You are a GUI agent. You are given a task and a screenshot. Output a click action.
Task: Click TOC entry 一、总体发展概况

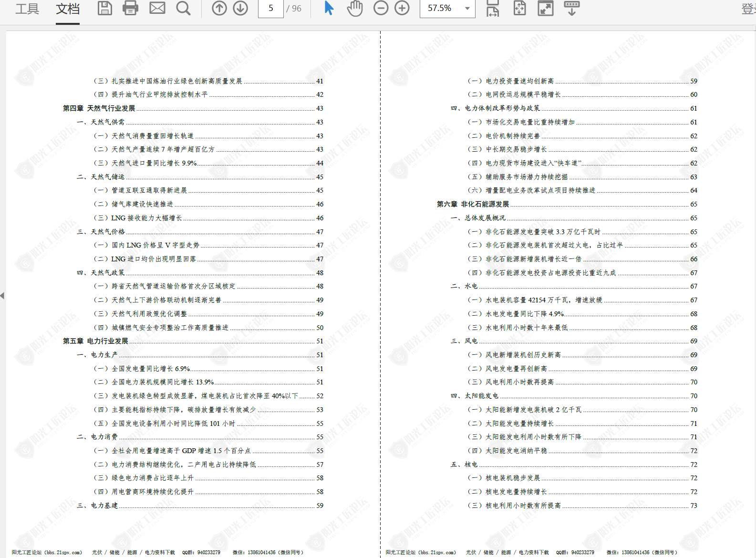pyautogui.click(x=574, y=218)
